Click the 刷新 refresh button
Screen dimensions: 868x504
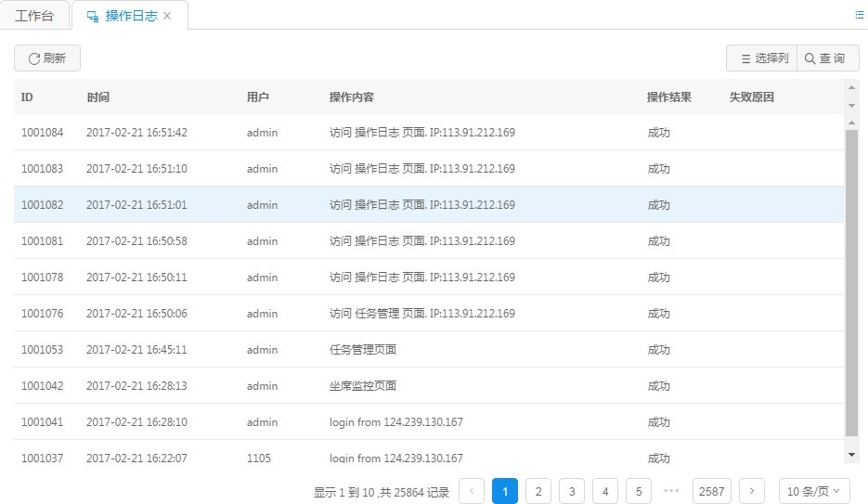(x=47, y=58)
